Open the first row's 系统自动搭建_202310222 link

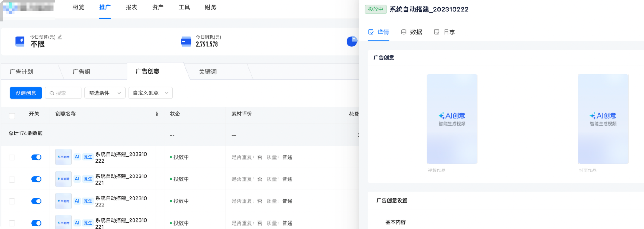[121, 157]
